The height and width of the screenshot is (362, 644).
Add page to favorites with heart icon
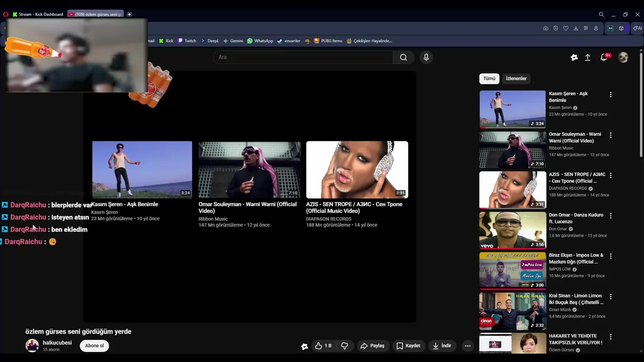pos(566,28)
